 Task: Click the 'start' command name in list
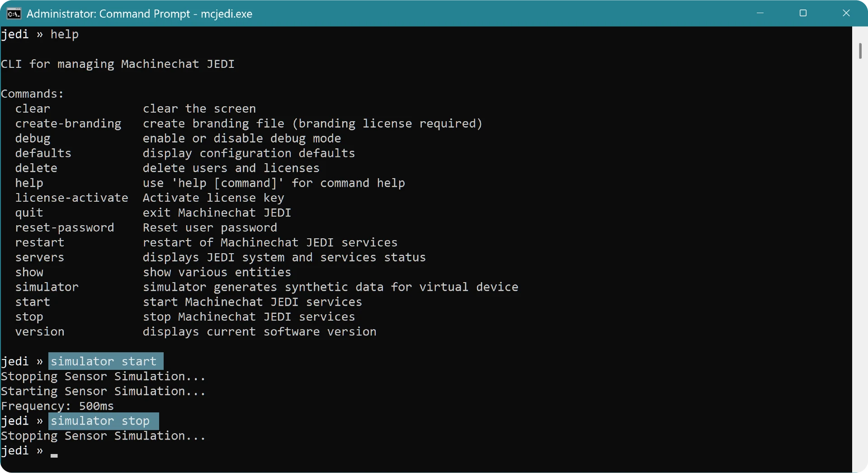click(33, 302)
